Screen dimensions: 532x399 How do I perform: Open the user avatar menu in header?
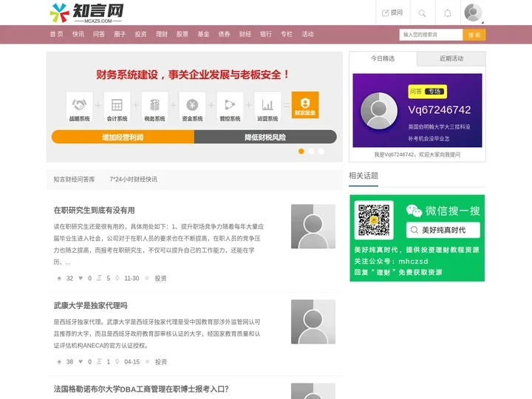[x=473, y=13]
